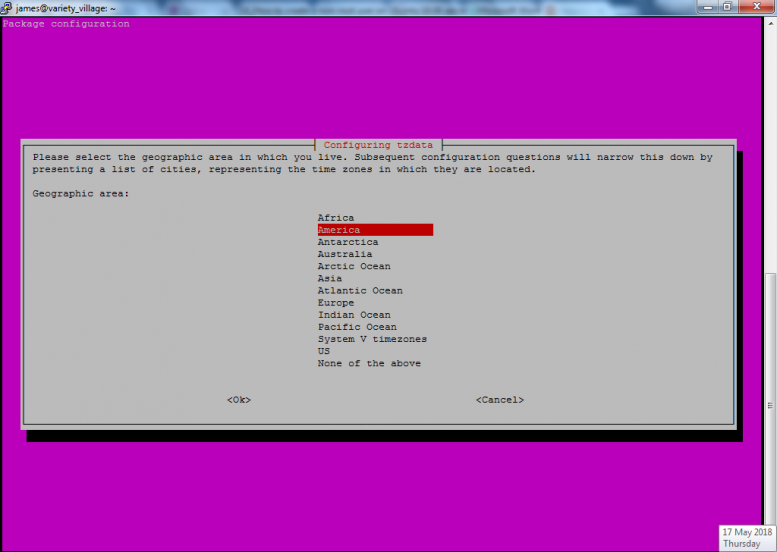Select Asia as the geographic area
The height and width of the screenshot is (552, 777).
tap(330, 278)
